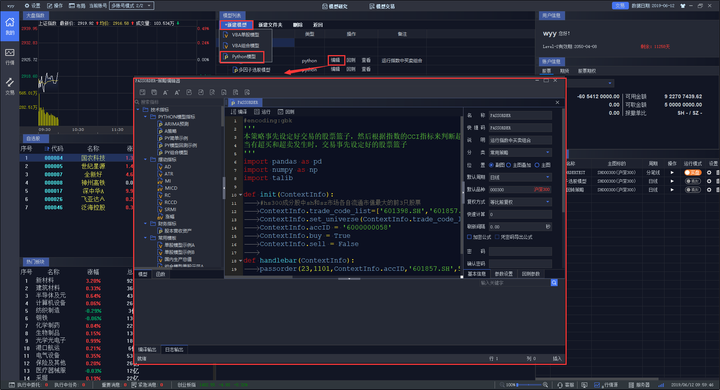Choose Python模型 from new model menu

click(x=242, y=57)
